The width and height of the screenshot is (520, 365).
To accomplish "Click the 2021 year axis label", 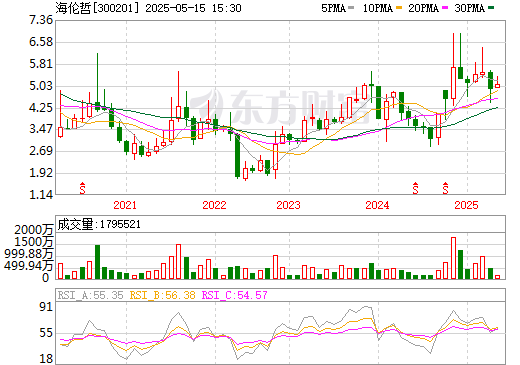I will 125,205.
